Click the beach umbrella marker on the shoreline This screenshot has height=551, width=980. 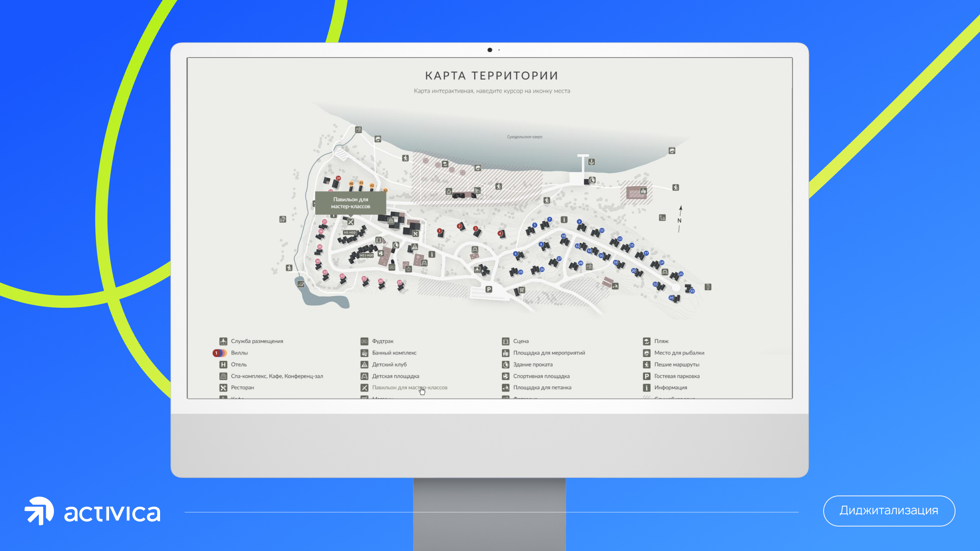pyautogui.click(x=445, y=164)
